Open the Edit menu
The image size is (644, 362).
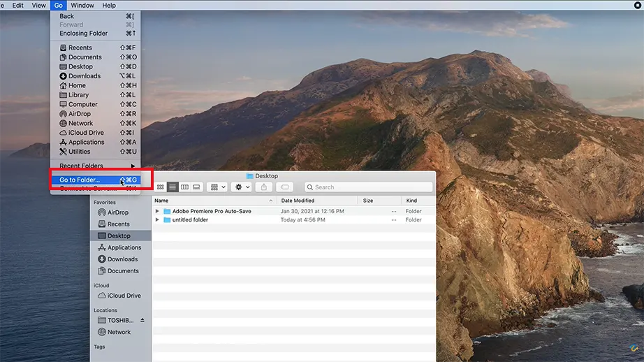[17, 6]
